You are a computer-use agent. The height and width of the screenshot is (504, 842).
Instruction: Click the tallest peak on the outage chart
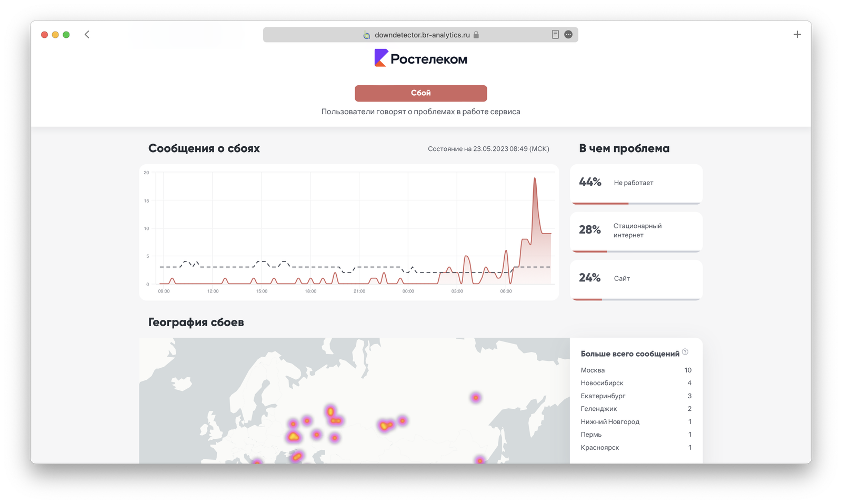click(535, 179)
